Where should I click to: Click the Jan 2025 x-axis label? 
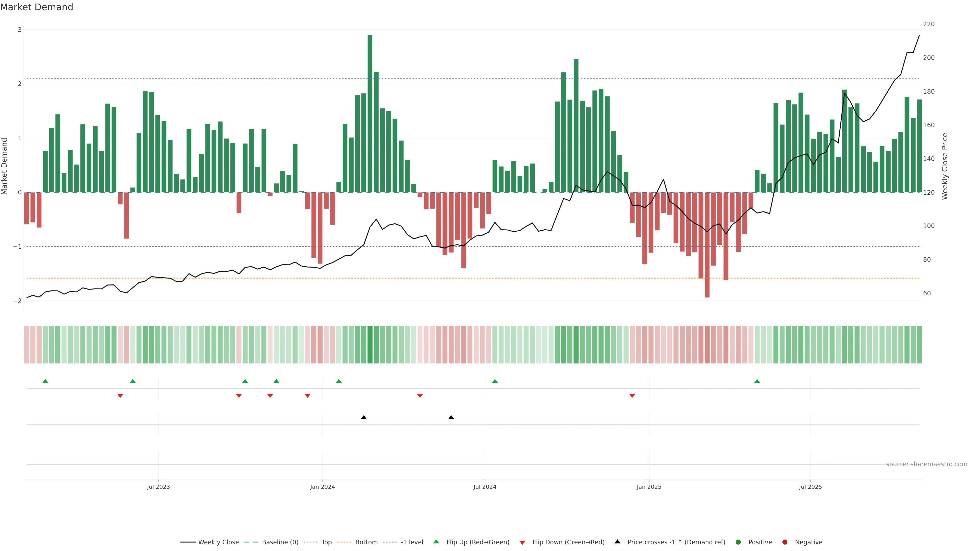click(x=649, y=487)
